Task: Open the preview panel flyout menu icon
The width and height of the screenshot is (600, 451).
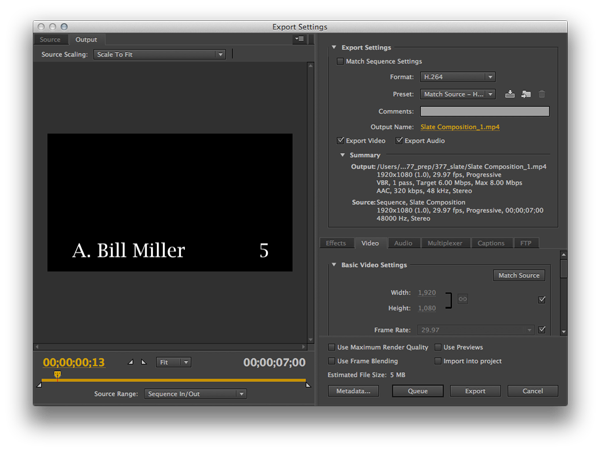Action: coord(299,39)
